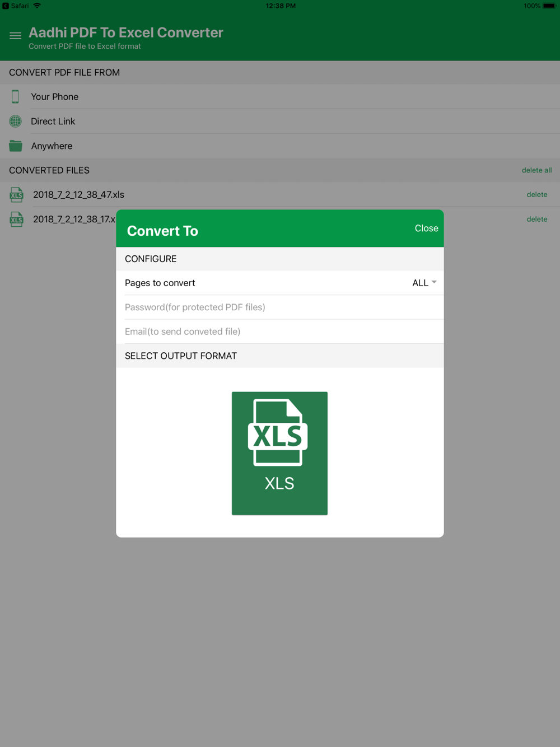Tap the Wi-Fi icon in status bar
Image resolution: width=560 pixels, height=747 pixels.
click(x=37, y=6)
